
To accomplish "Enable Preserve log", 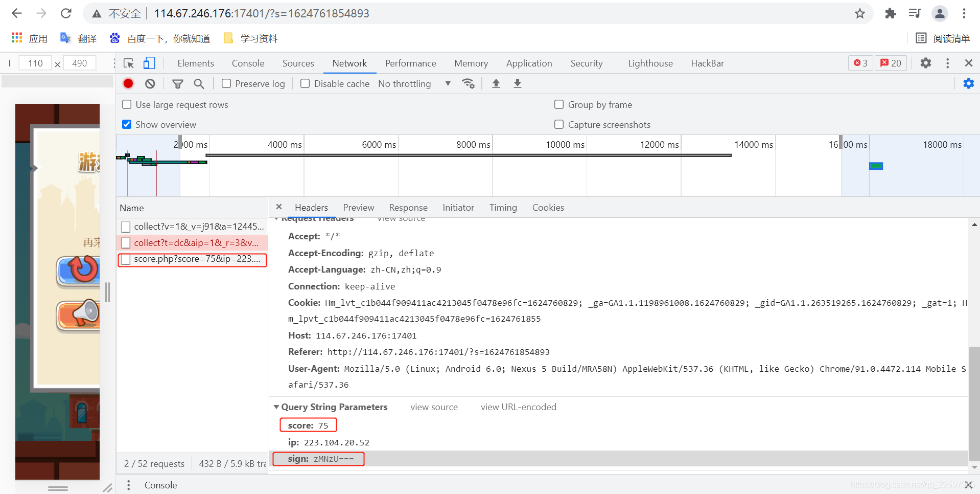I will pos(225,83).
